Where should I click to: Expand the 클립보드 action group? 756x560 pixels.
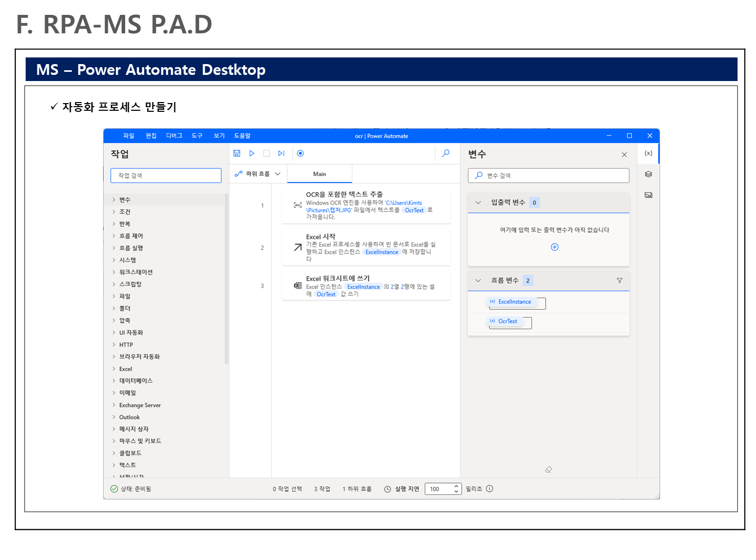[114, 453]
